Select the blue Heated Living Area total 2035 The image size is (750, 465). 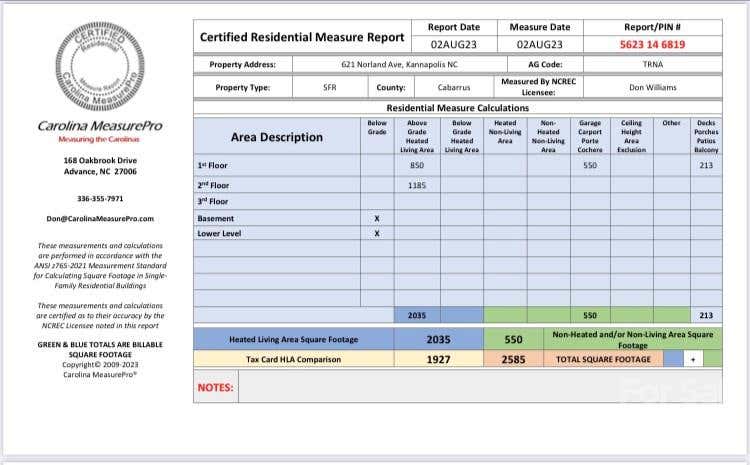[438, 339]
